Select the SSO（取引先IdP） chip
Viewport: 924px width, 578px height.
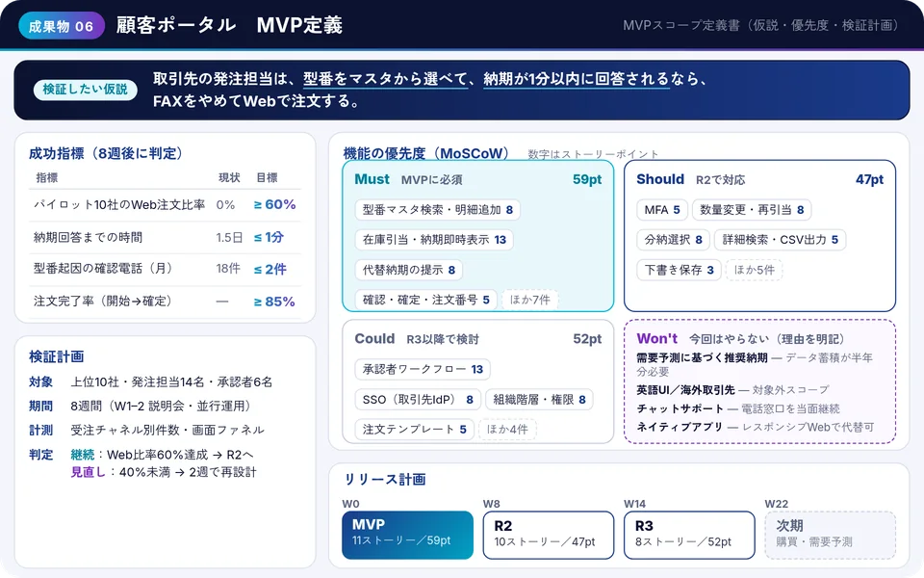point(418,400)
